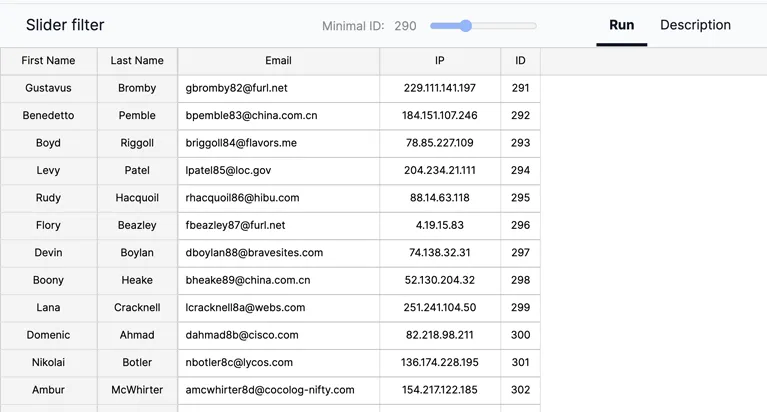This screenshot has height=412, width=767.
Task: Click the ID column header
Action: pyautogui.click(x=520, y=61)
